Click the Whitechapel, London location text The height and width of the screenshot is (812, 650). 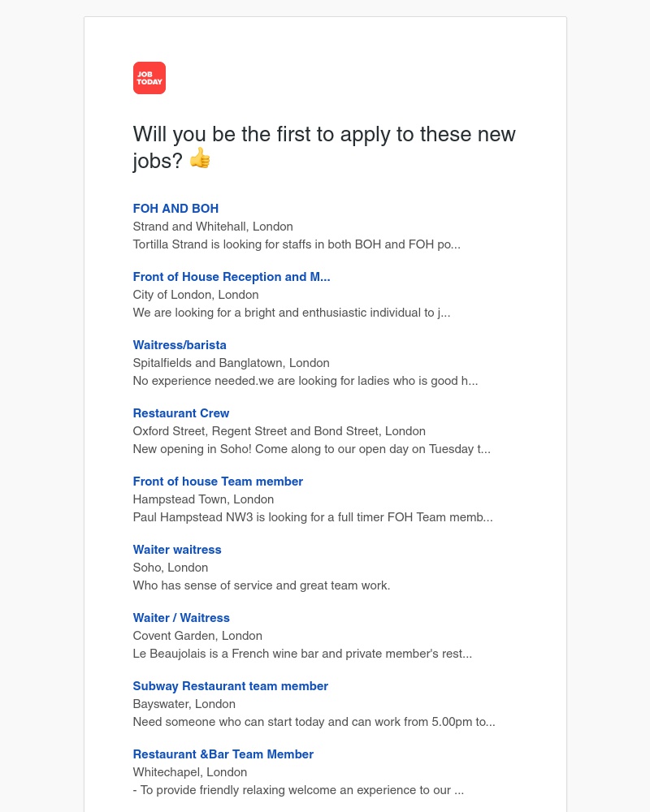190,772
